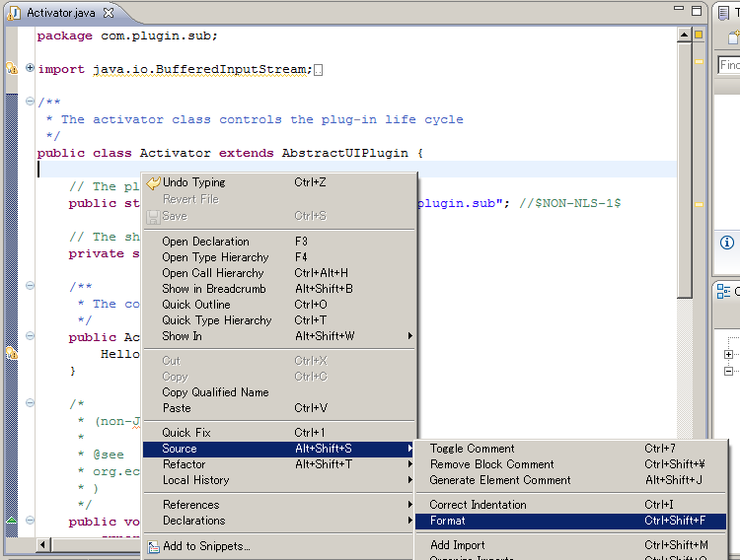Select Add Import in Source submenu

coord(571,545)
